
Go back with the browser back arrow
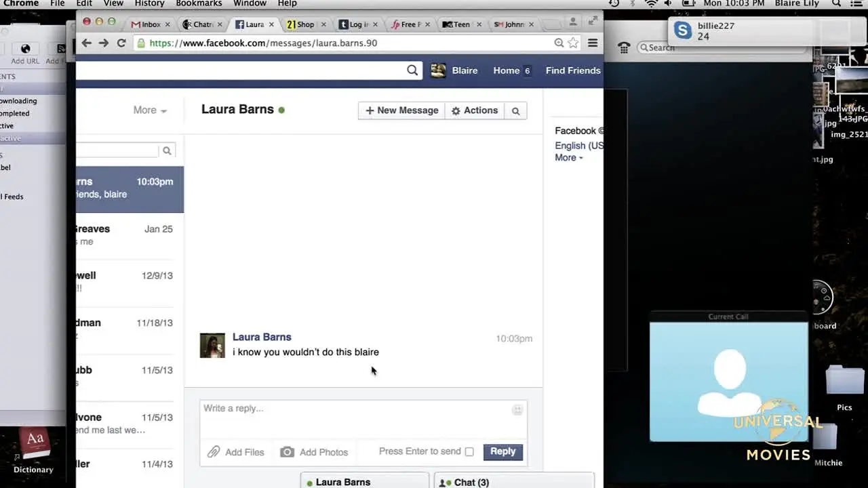[x=86, y=43]
